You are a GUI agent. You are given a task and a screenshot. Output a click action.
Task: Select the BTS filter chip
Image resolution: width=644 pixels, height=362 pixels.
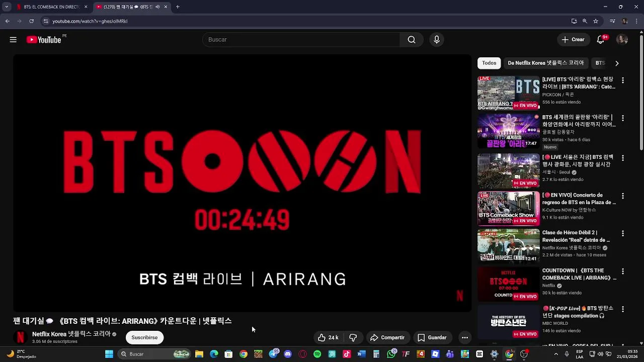point(600,63)
